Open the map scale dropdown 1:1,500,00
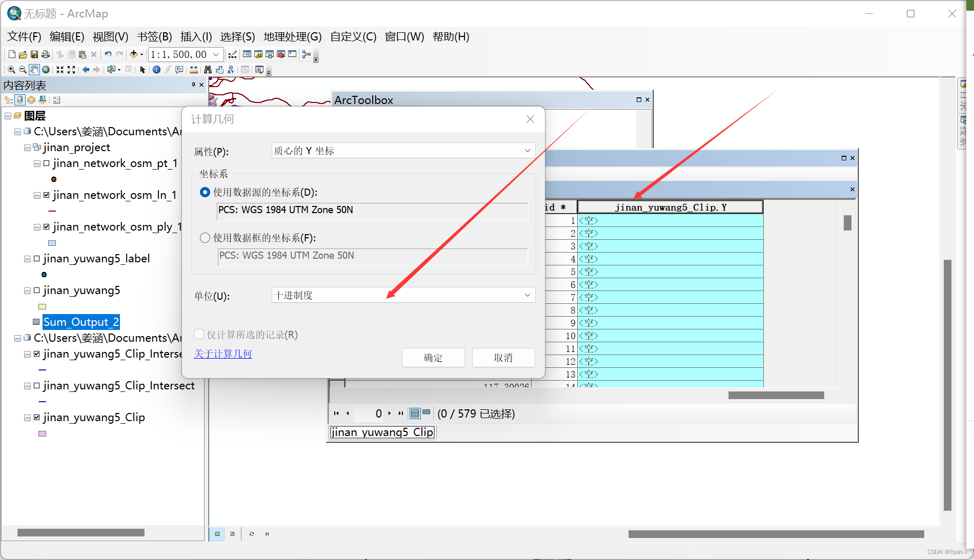 pos(216,54)
